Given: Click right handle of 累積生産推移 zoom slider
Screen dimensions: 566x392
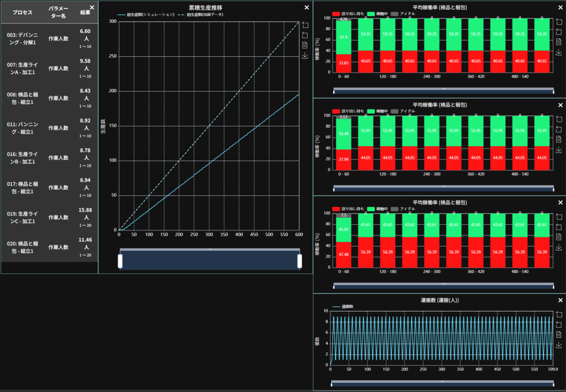Looking at the screenshot, I should pos(300,261).
